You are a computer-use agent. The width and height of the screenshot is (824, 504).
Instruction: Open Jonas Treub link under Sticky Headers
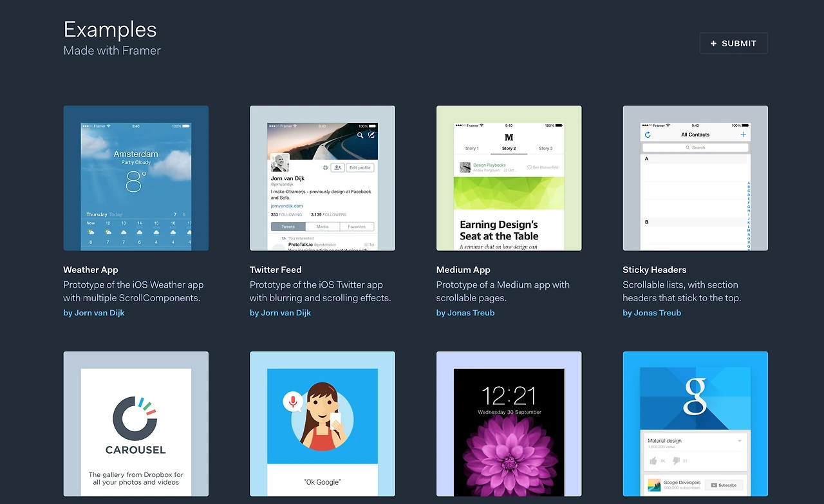pyautogui.click(x=652, y=313)
